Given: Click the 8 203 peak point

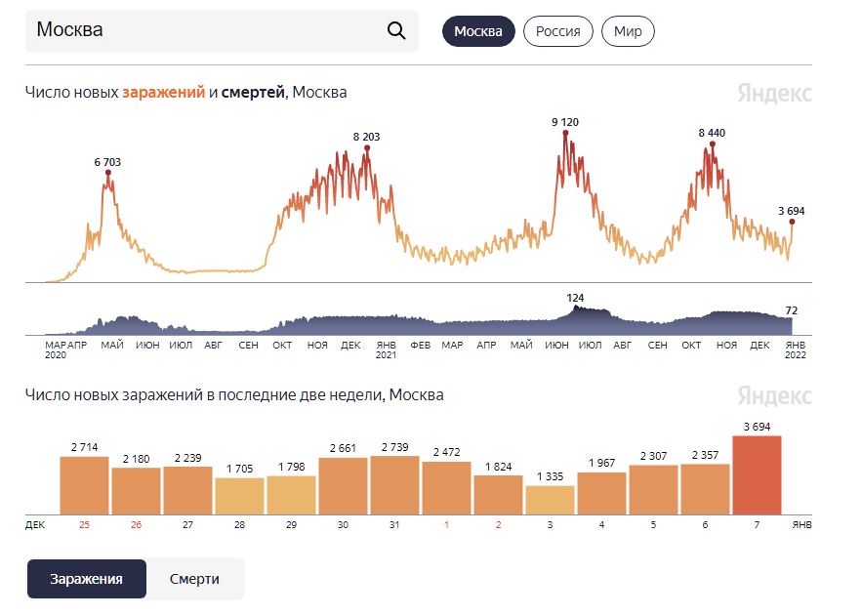Looking at the screenshot, I should click(x=367, y=147).
